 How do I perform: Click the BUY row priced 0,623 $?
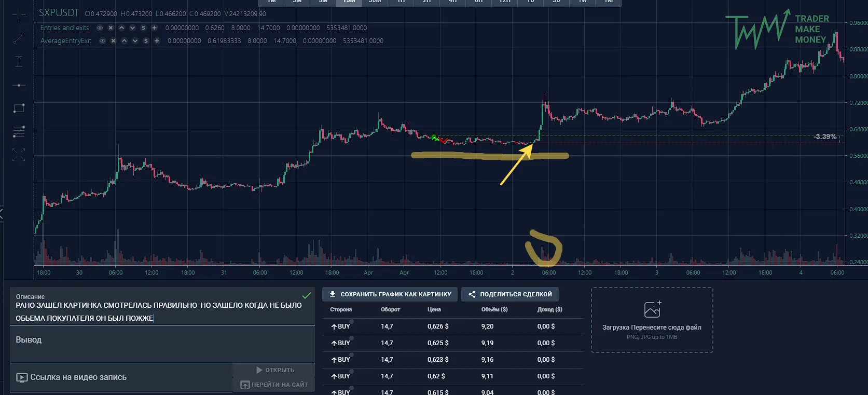pyautogui.click(x=453, y=360)
